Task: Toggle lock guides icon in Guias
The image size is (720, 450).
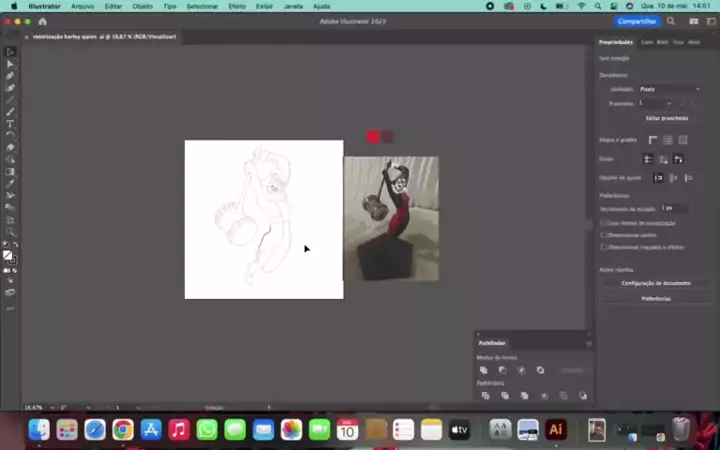Action: tap(663, 159)
